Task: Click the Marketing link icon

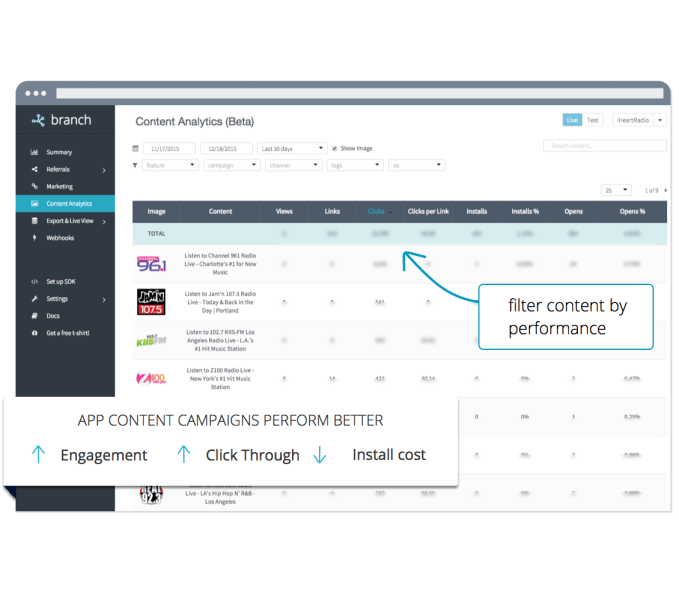Action: (x=34, y=186)
